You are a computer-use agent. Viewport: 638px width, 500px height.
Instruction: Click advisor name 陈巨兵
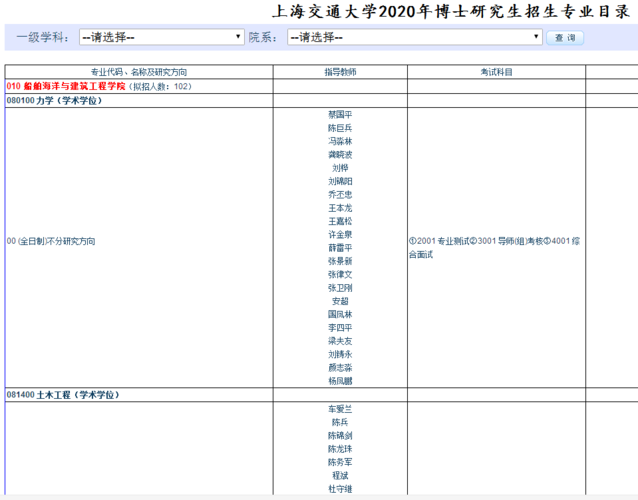[340, 128]
